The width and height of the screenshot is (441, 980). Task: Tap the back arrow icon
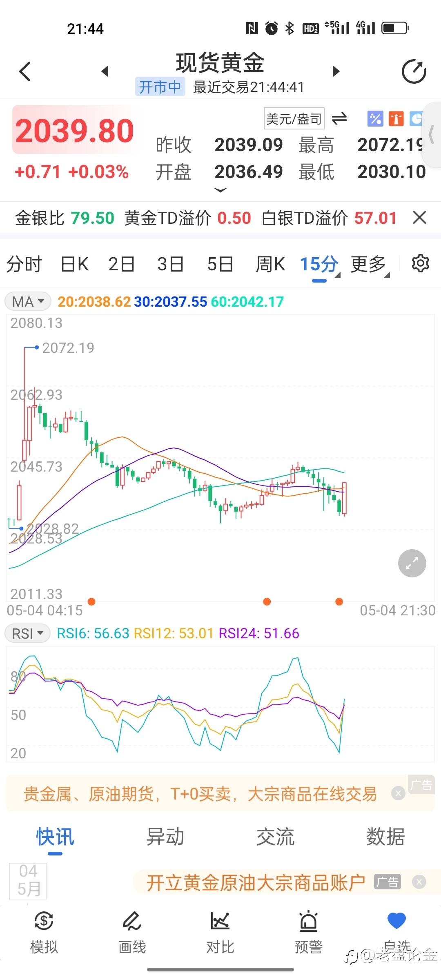[25, 71]
